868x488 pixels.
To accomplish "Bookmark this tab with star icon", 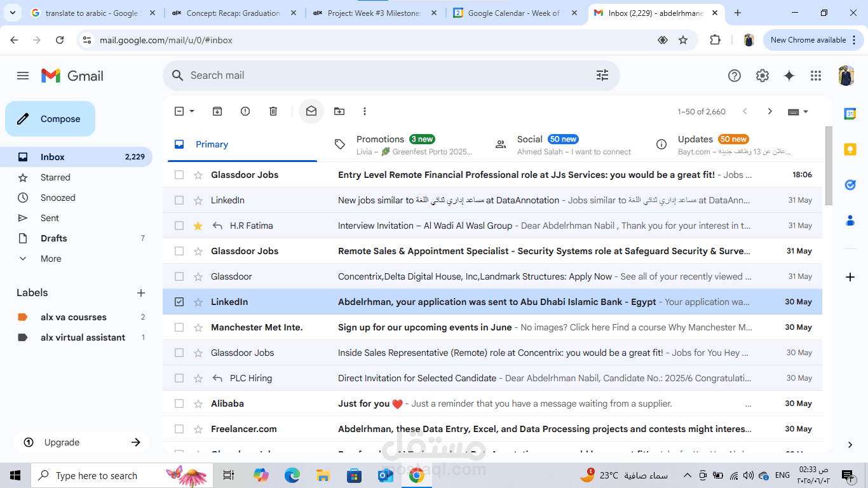I will point(683,40).
